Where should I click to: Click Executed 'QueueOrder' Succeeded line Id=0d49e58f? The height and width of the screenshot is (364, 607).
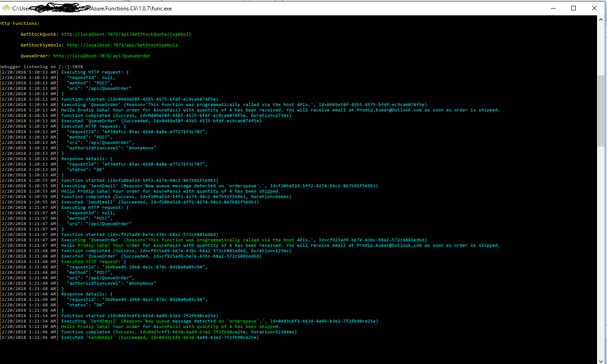click(x=131, y=121)
